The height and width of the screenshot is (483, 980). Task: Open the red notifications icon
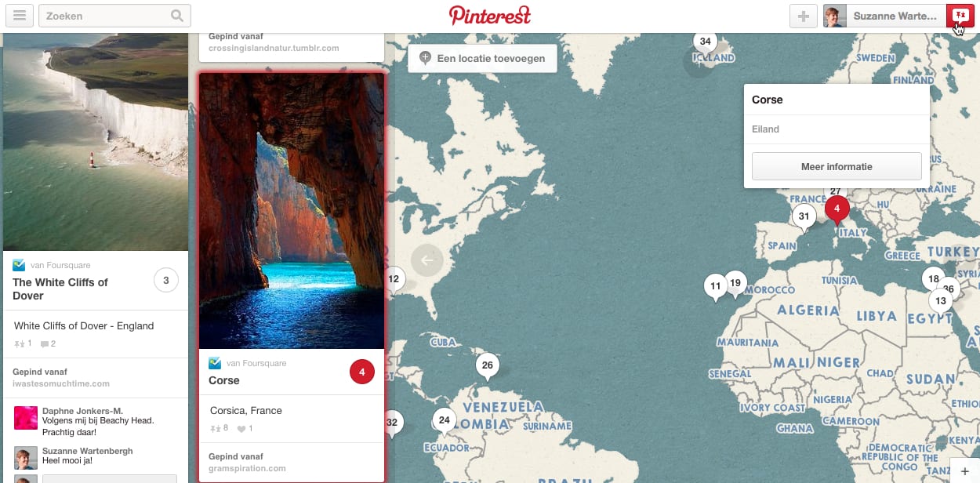960,16
